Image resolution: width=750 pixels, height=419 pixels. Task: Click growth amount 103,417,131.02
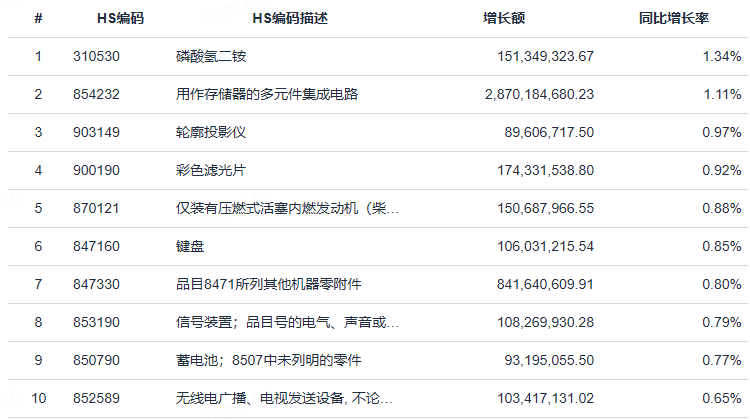click(x=545, y=398)
